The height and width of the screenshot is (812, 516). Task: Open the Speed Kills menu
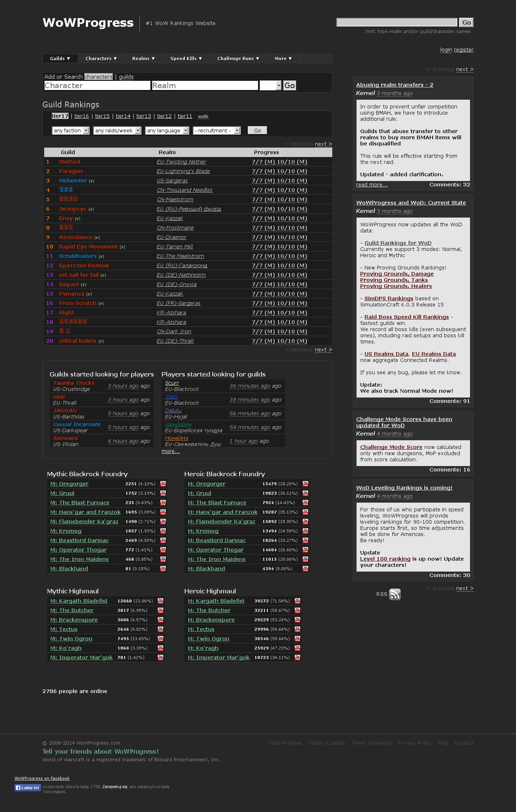coord(186,59)
